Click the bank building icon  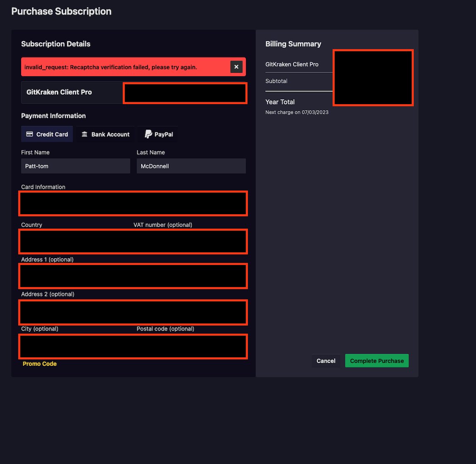[84, 134]
